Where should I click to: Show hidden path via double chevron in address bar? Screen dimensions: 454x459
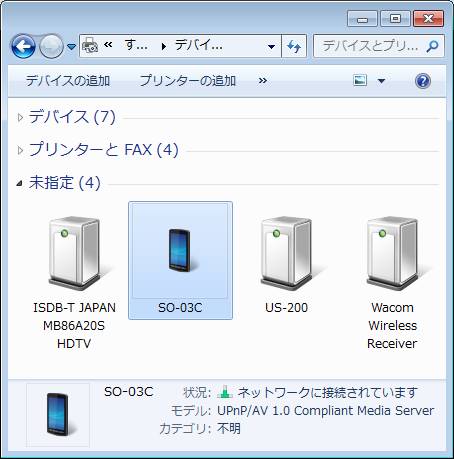pyautogui.click(x=108, y=45)
